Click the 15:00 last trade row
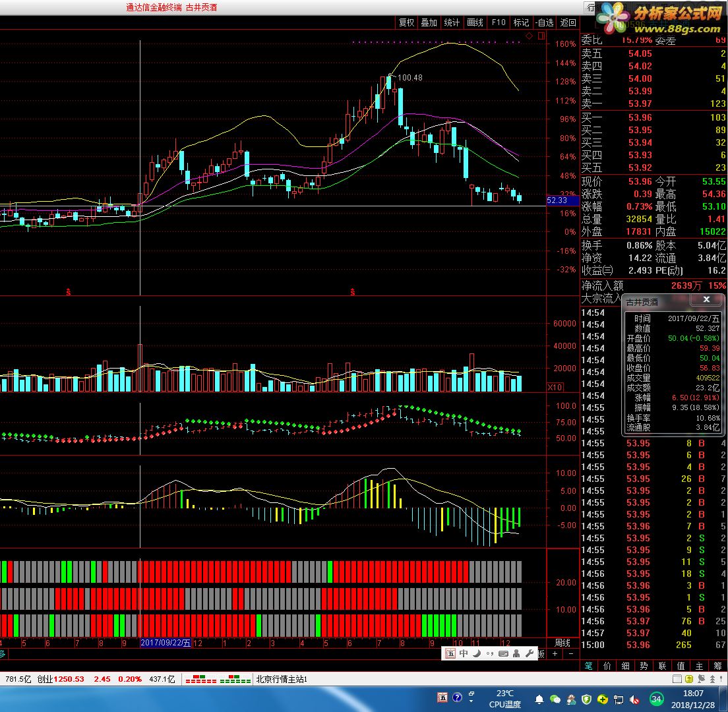 point(653,645)
